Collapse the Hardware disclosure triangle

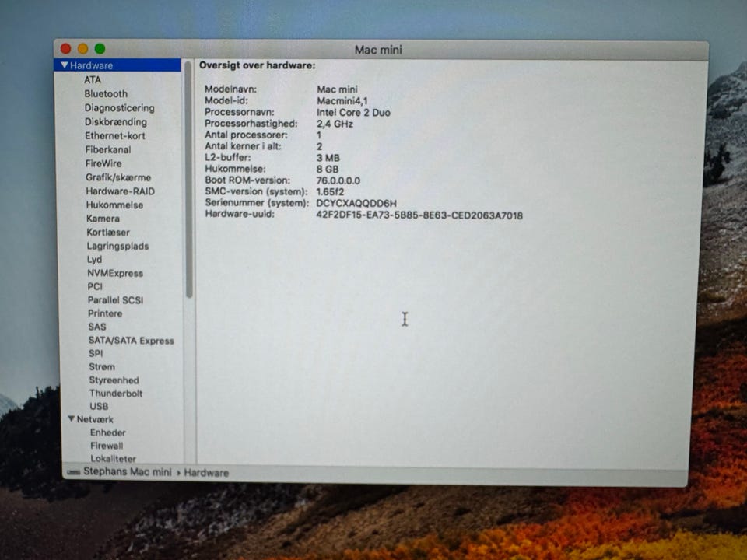65,65
